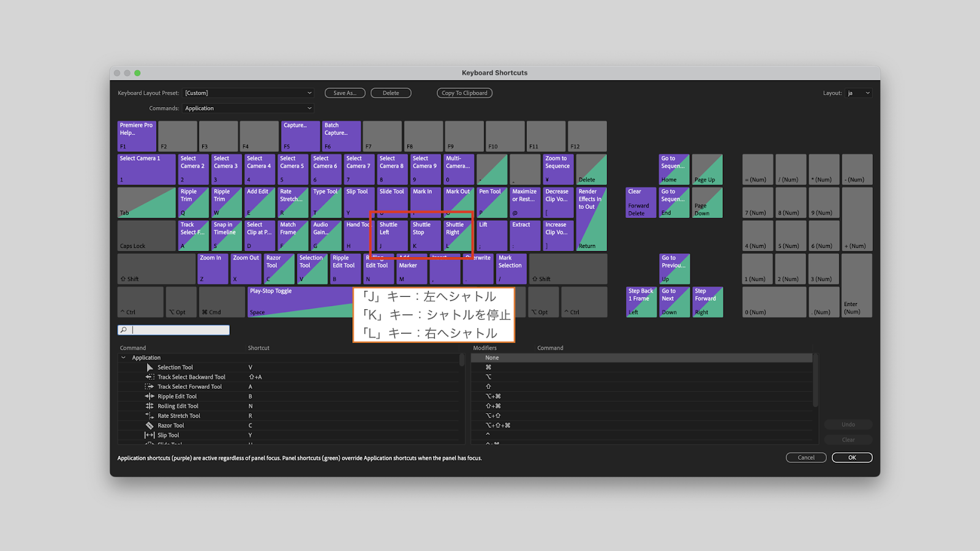Select the Rate Stretch Tool command row

point(289,416)
